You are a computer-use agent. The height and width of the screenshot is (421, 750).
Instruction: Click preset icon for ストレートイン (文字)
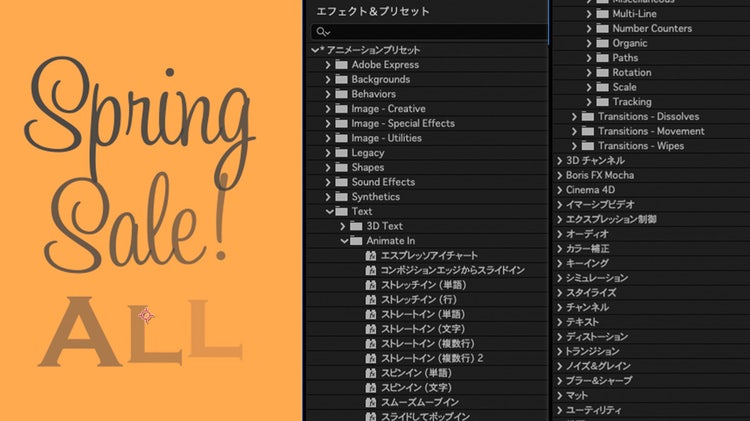(x=371, y=329)
